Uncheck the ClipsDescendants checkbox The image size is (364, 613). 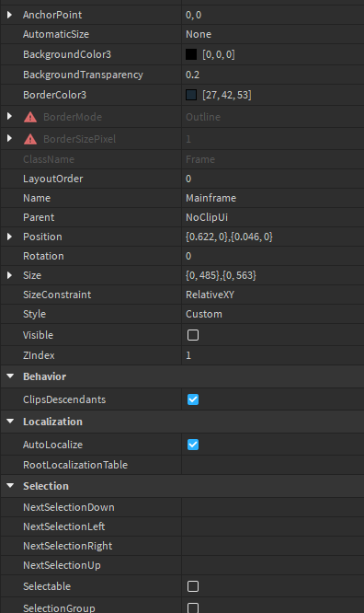(x=193, y=399)
